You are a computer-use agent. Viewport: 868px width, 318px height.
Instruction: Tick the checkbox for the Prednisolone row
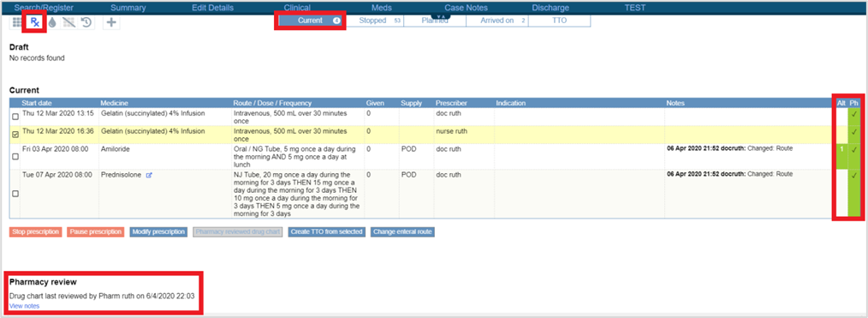[x=15, y=194]
